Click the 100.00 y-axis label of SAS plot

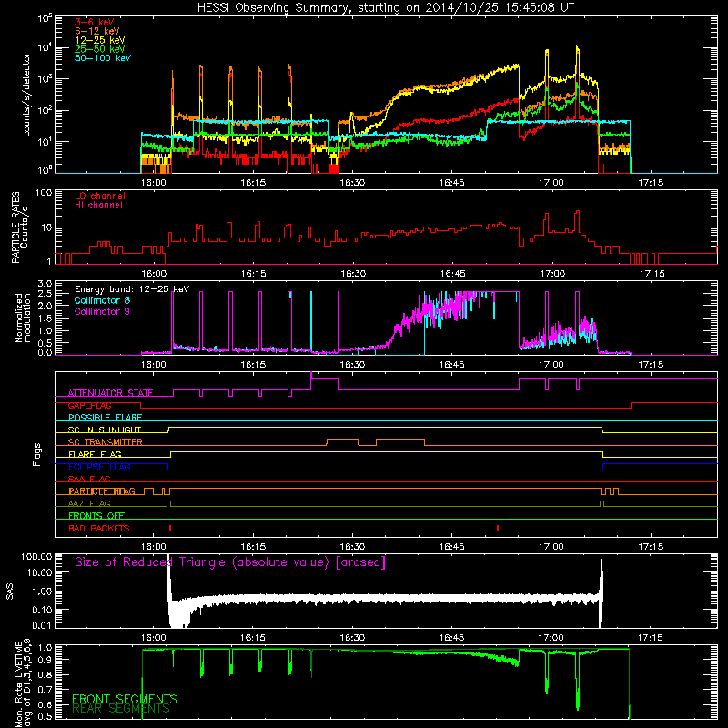[36, 556]
